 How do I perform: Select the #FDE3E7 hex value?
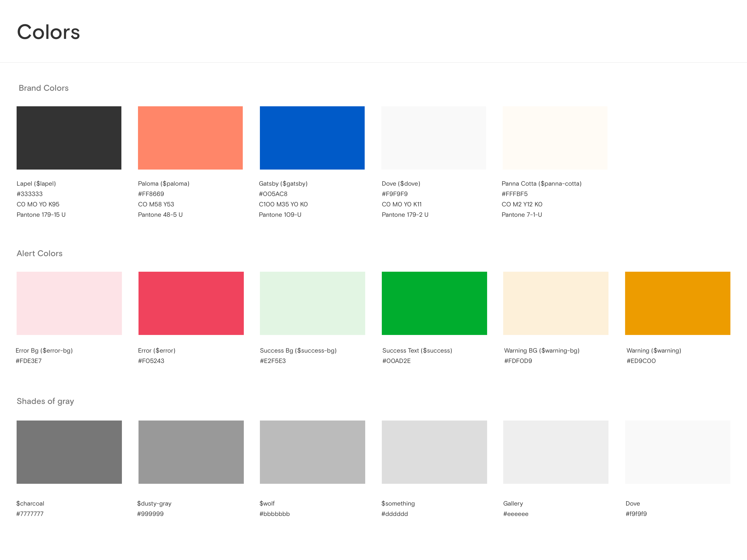[29, 361]
